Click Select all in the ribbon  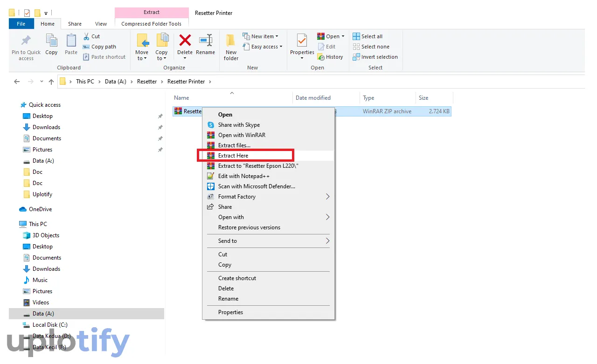click(368, 36)
